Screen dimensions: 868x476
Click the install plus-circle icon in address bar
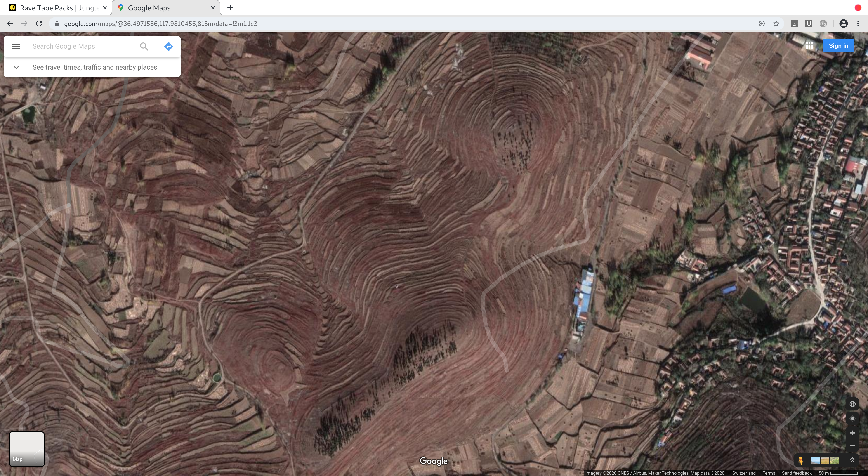point(762,24)
